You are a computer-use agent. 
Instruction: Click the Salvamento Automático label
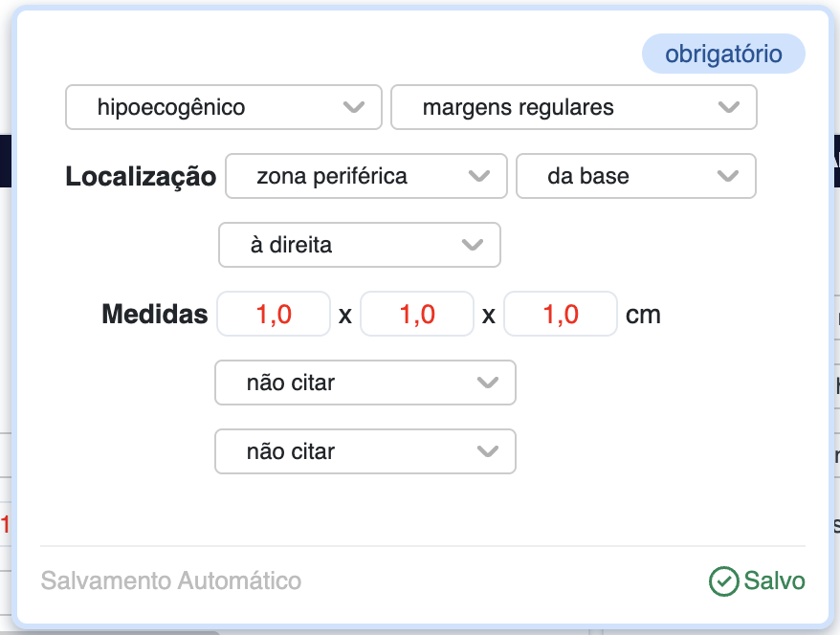point(171,580)
